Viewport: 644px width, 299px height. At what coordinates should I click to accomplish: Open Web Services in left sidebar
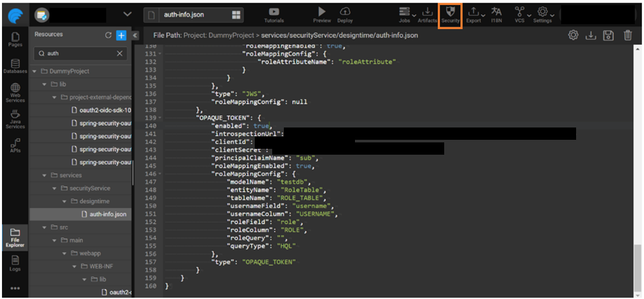pos(15,91)
